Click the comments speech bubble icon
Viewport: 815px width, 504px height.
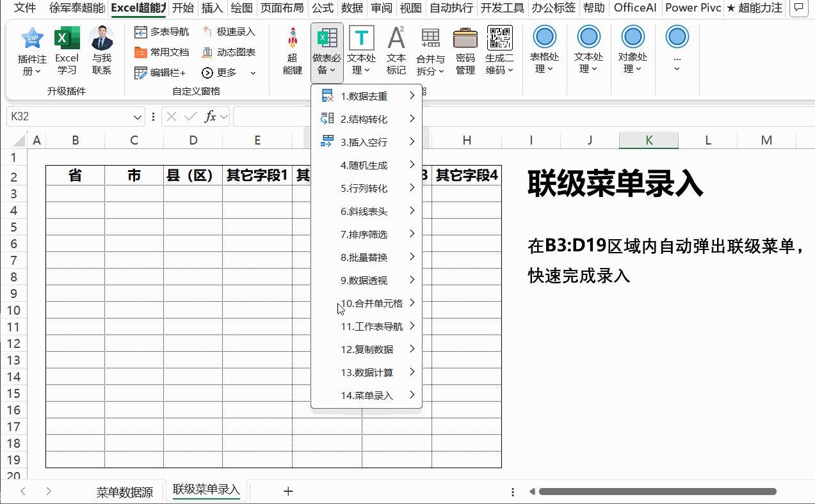(798, 8)
